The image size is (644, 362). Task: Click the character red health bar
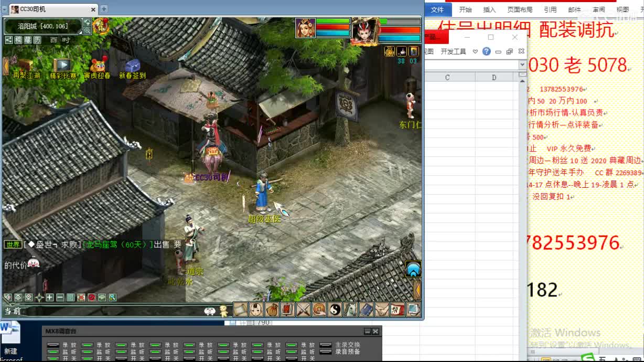click(x=400, y=30)
